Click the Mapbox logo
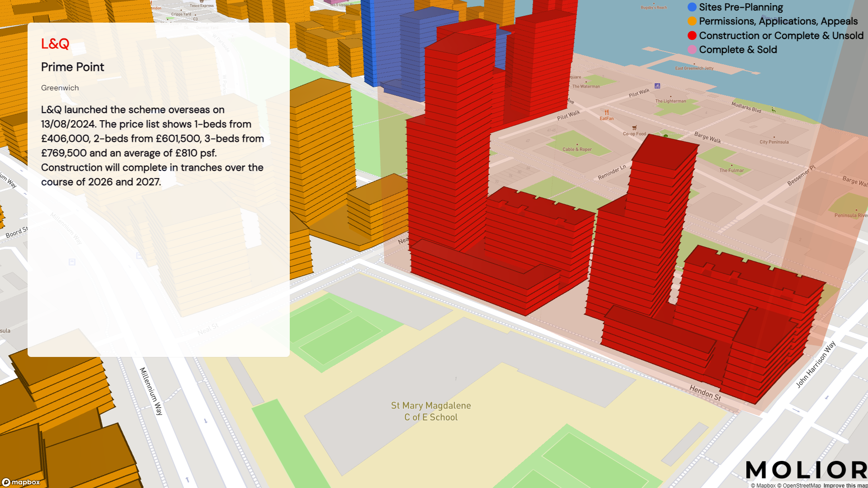This screenshot has height=488, width=868. pyautogui.click(x=21, y=482)
